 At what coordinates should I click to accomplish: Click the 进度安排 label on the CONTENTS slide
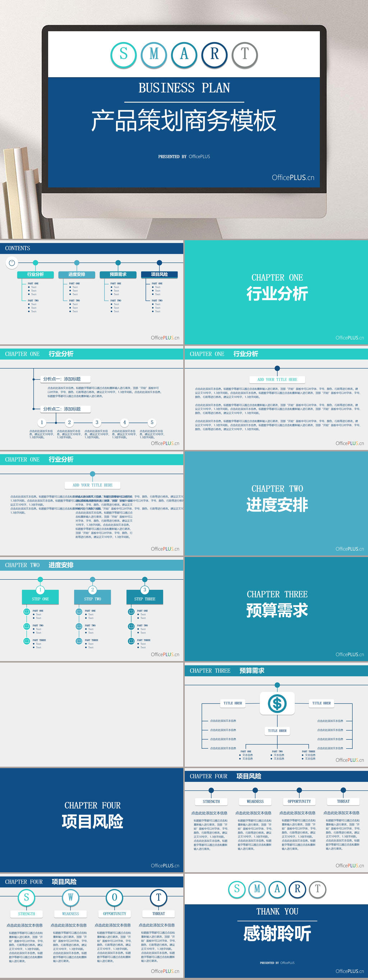[x=77, y=274]
